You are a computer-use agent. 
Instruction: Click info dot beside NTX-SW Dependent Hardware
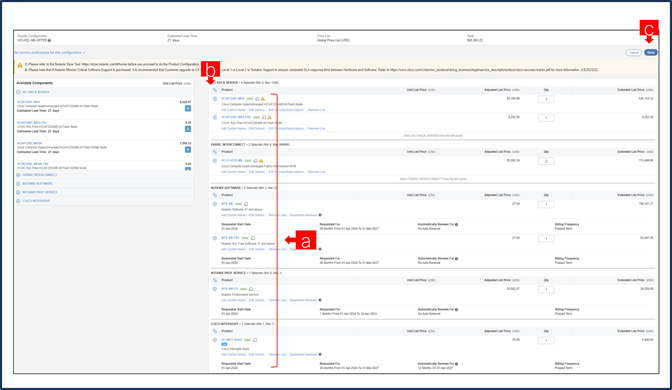point(320,215)
